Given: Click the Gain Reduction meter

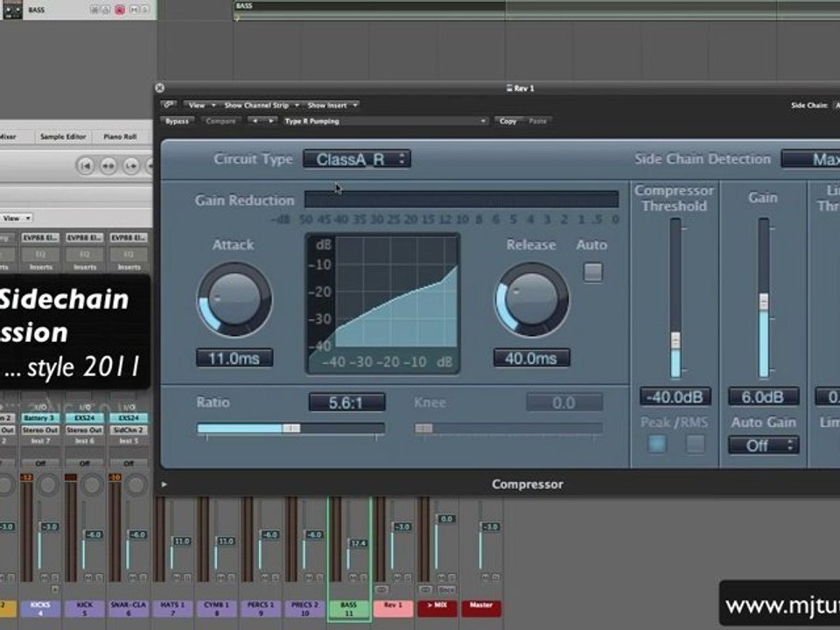Looking at the screenshot, I should (x=461, y=199).
